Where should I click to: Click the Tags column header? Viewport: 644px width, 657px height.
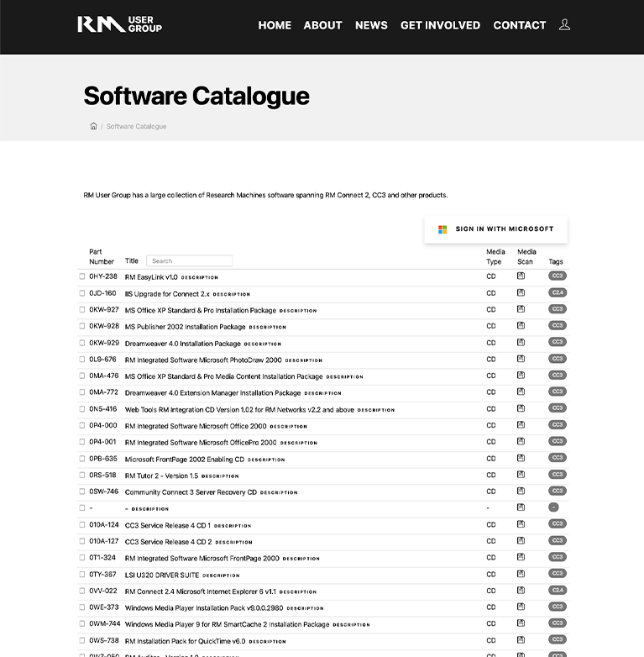point(556,261)
